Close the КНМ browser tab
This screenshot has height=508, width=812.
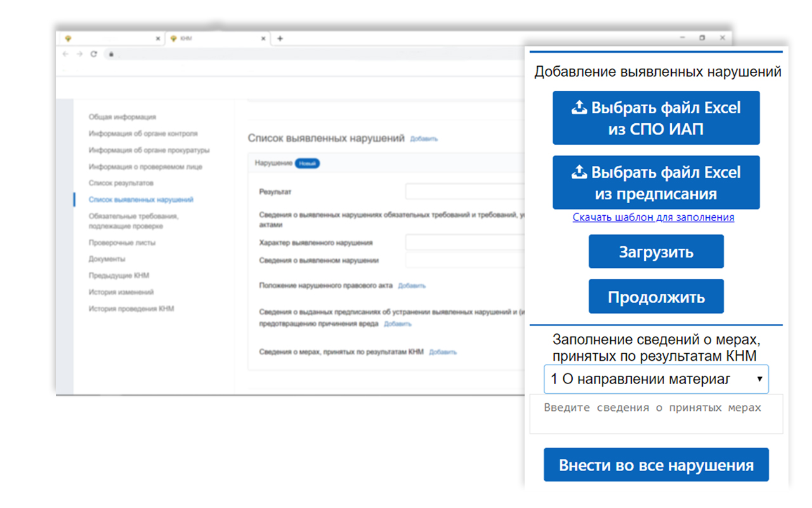point(264,39)
